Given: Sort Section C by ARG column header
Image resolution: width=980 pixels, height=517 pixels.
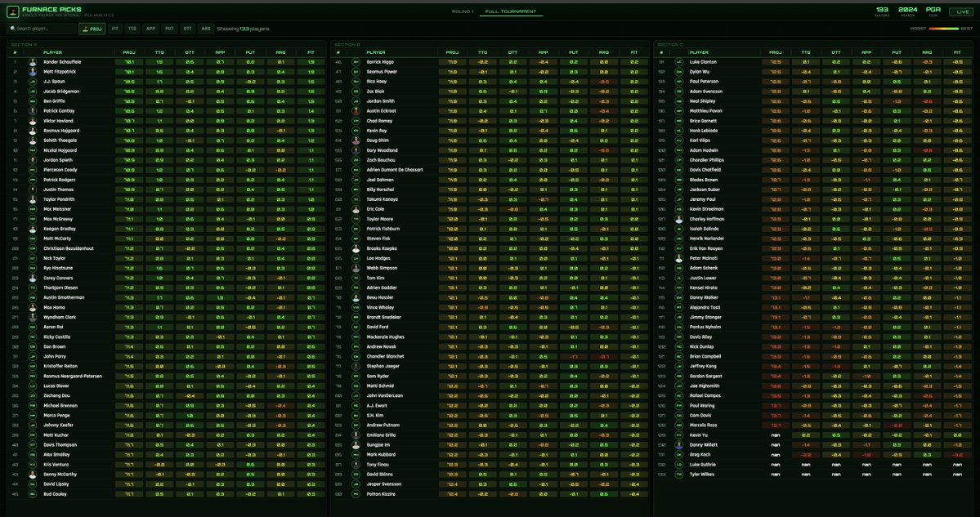Looking at the screenshot, I should tap(927, 52).
